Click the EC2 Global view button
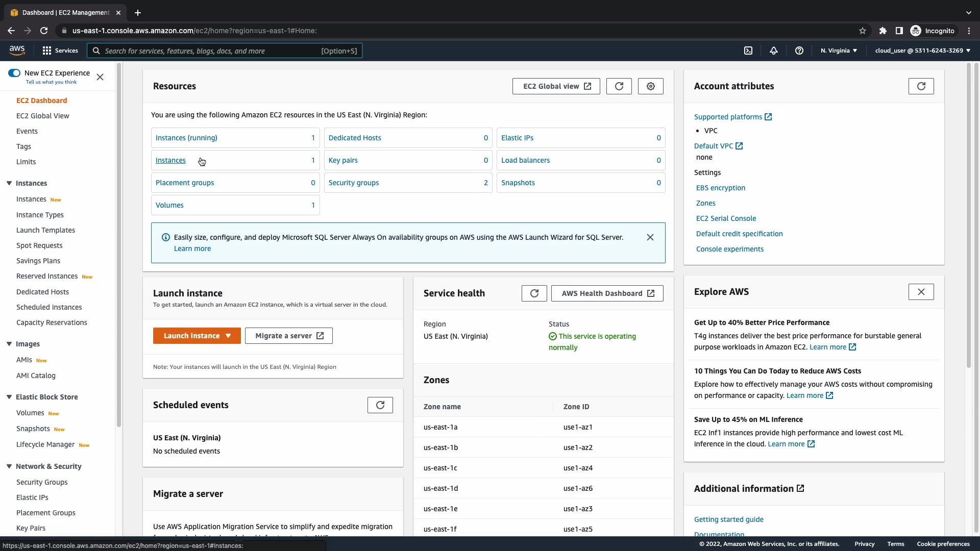Image resolution: width=980 pixels, height=551 pixels. (556, 86)
